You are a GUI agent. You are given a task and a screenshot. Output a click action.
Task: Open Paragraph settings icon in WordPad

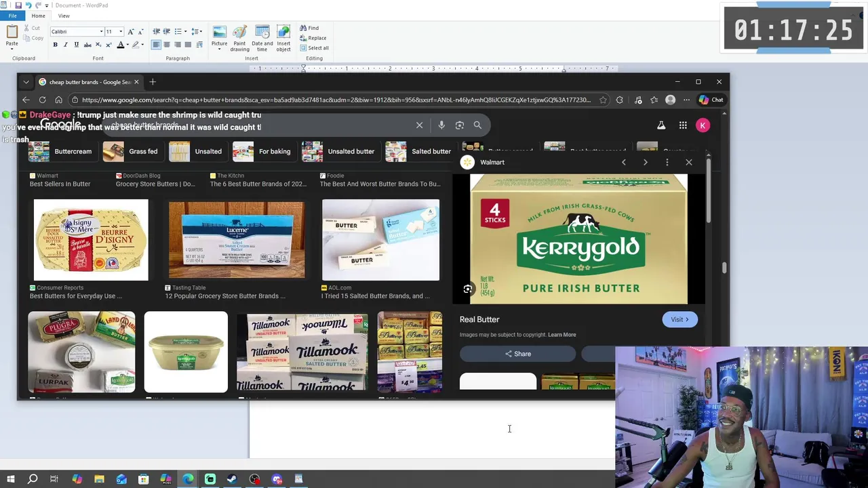coord(199,45)
